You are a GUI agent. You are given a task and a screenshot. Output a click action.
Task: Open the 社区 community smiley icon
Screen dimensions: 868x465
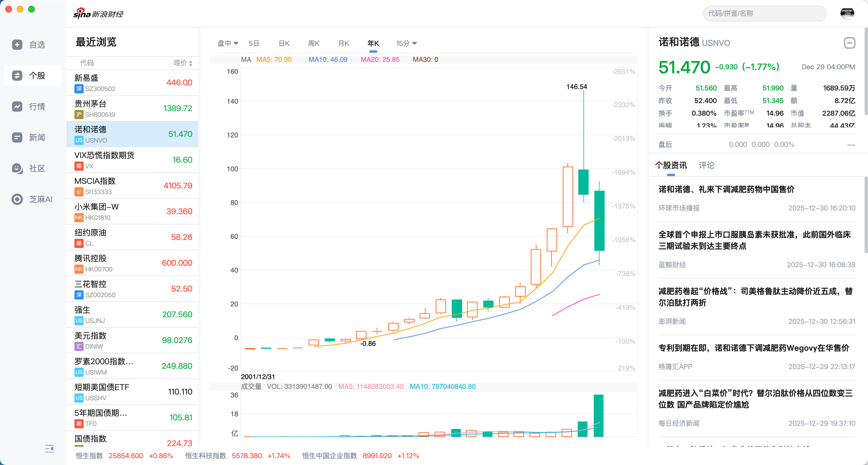(x=17, y=168)
